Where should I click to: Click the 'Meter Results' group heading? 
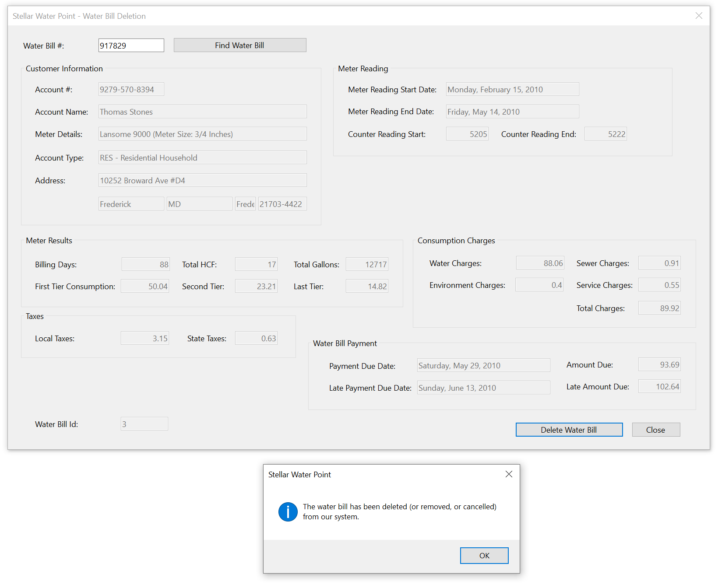[49, 241]
